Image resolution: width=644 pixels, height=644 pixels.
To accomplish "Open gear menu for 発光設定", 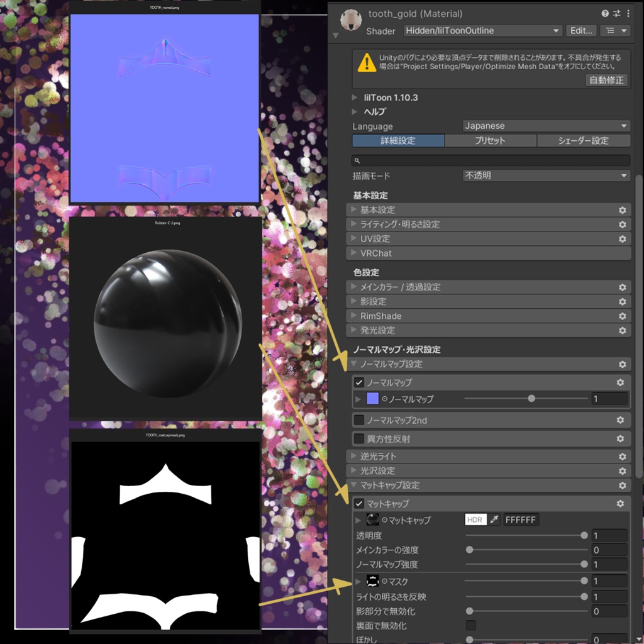I will (x=622, y=330).
